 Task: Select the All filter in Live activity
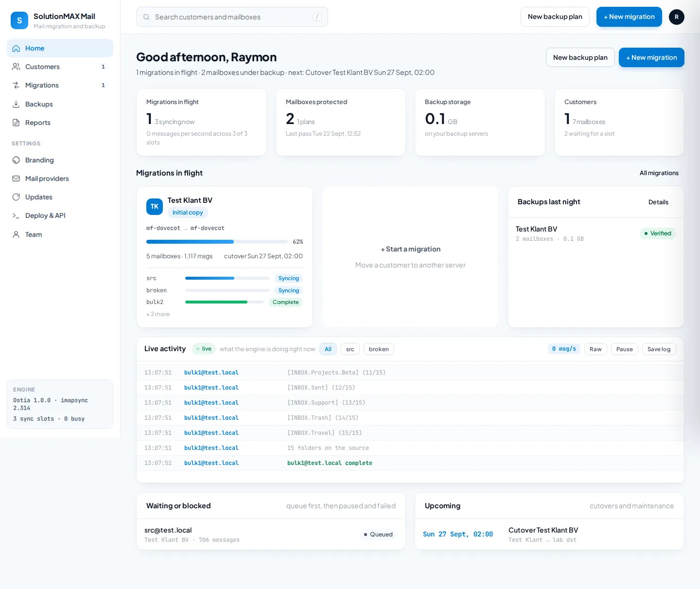click(328, 349)
